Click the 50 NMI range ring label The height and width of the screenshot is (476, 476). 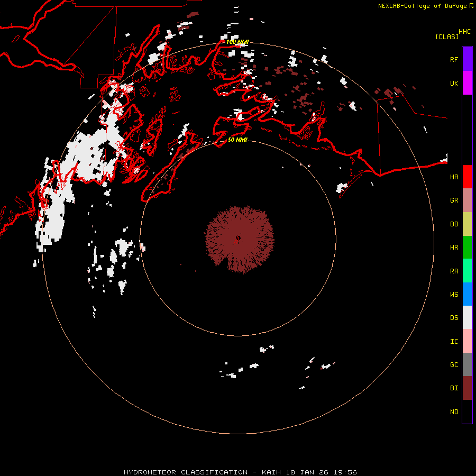[237, 140]
